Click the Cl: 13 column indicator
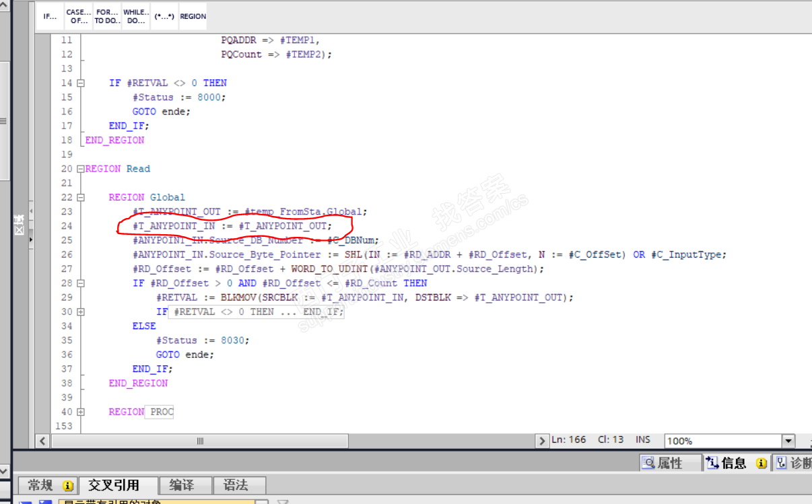 (611, 439)
